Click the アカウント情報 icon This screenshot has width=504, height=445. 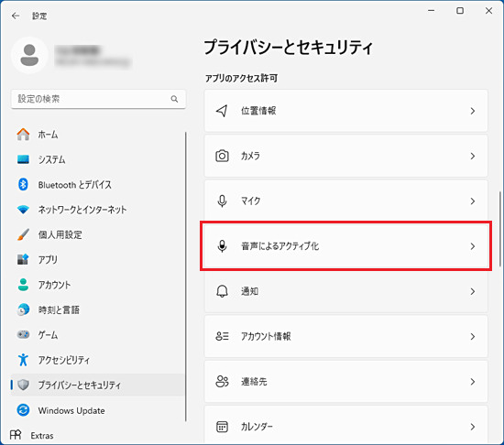pos(222,336)
